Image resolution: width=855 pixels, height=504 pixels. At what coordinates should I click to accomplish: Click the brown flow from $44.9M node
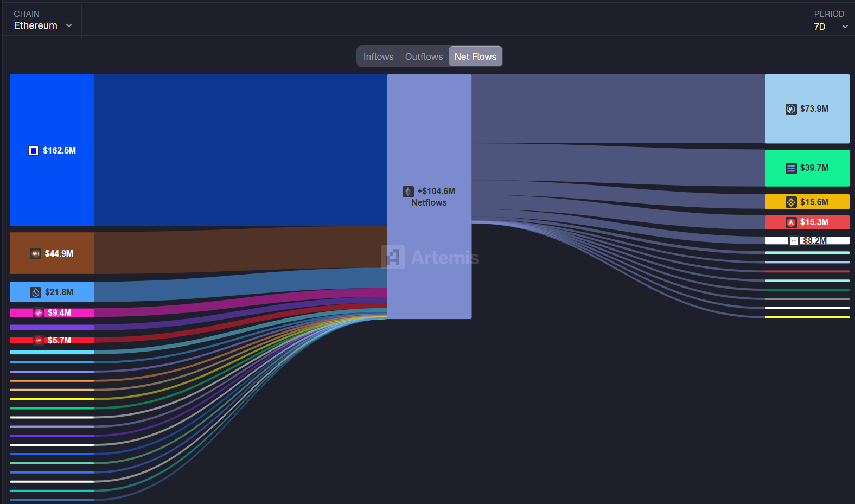[240, 251]
